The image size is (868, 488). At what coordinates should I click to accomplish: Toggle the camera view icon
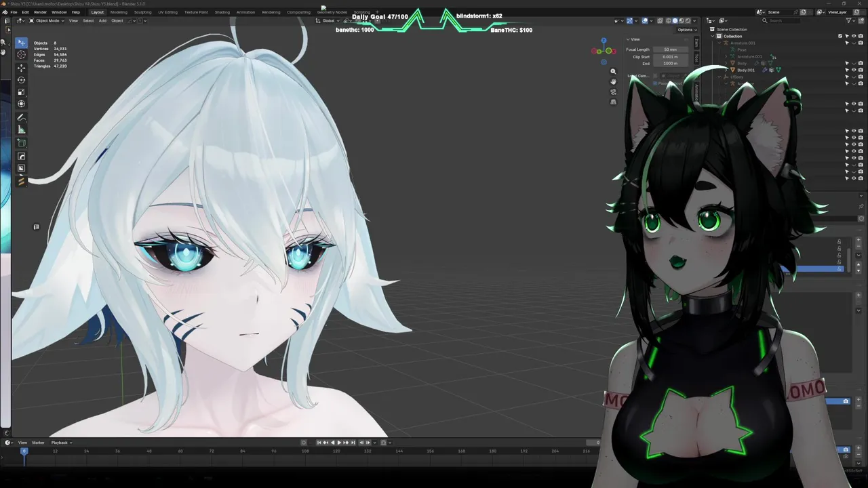coord(613,91)
